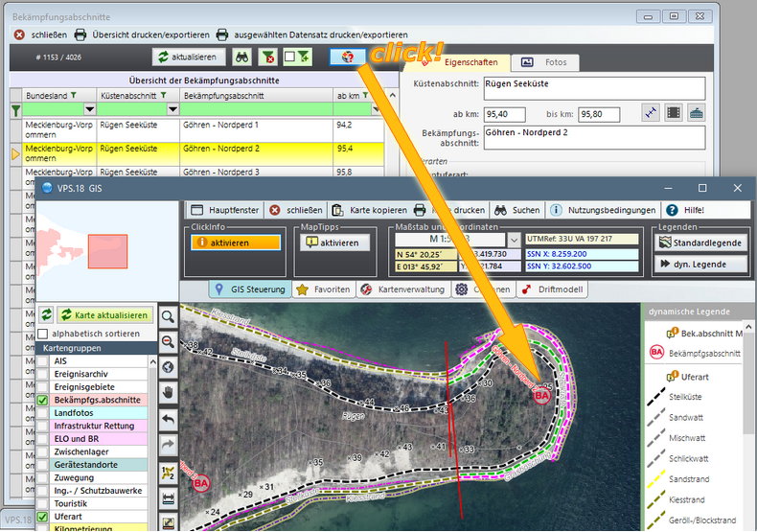Screen dimensions: 757x532
Task: Click the bis km input field
Action: click(x=599, y=114)
